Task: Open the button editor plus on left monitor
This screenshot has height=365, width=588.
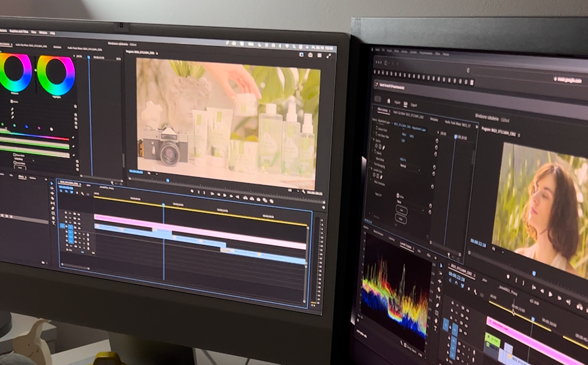Action: click(x=324, y=207)
